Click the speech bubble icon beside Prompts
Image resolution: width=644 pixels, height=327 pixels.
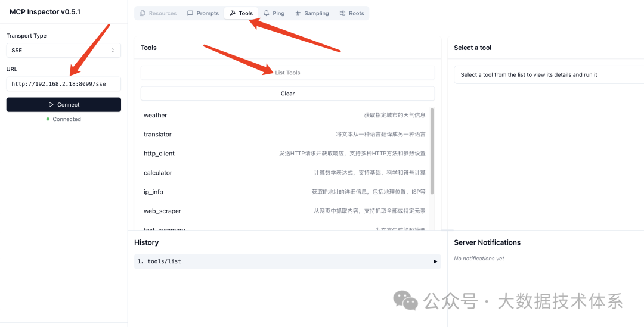pos(190,13)
